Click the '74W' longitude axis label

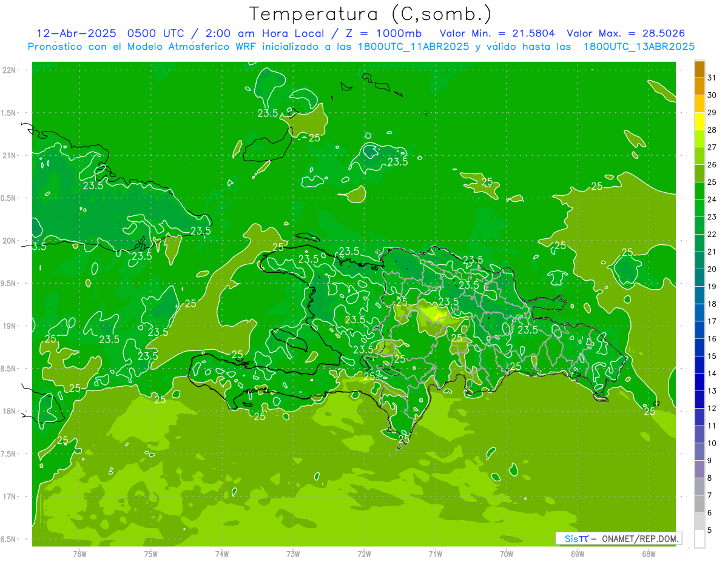click(x=222, y=554)
